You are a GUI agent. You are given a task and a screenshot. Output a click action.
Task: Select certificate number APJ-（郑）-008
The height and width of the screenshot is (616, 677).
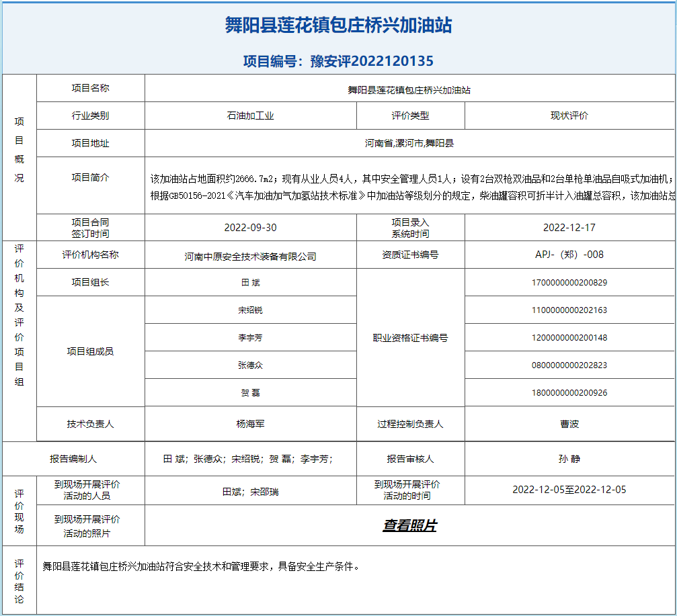tap(569, 255)
